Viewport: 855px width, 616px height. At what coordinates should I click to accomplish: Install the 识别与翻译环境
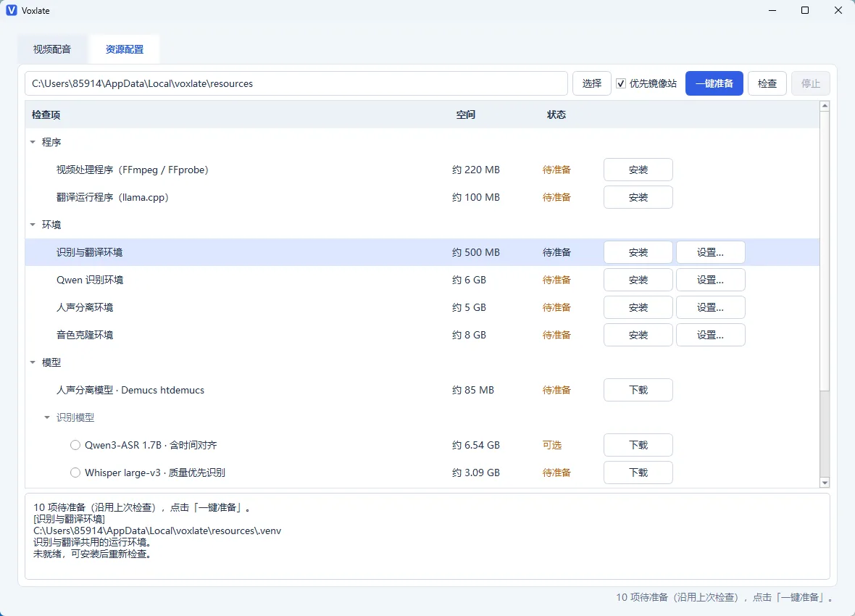(x=638, y=252)
